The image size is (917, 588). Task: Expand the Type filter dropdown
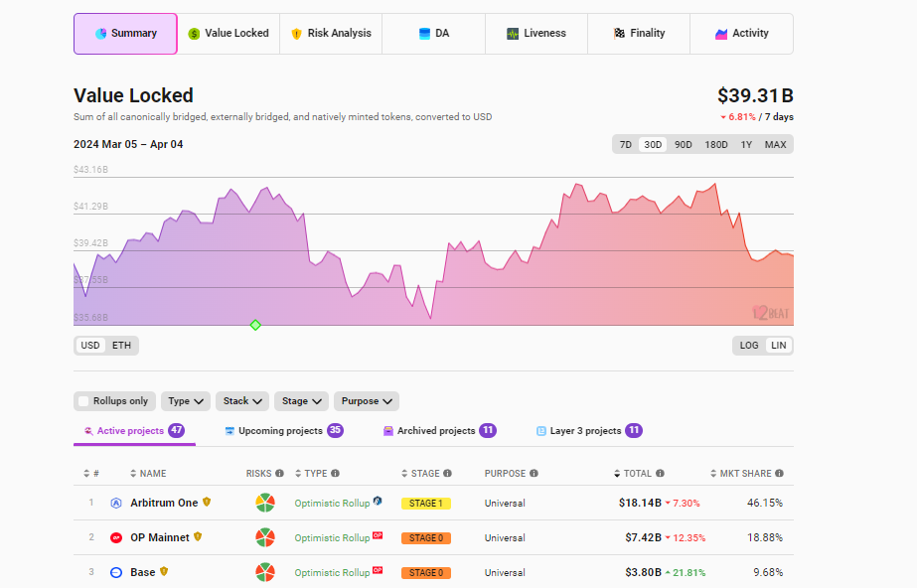(x=186, y=401)
